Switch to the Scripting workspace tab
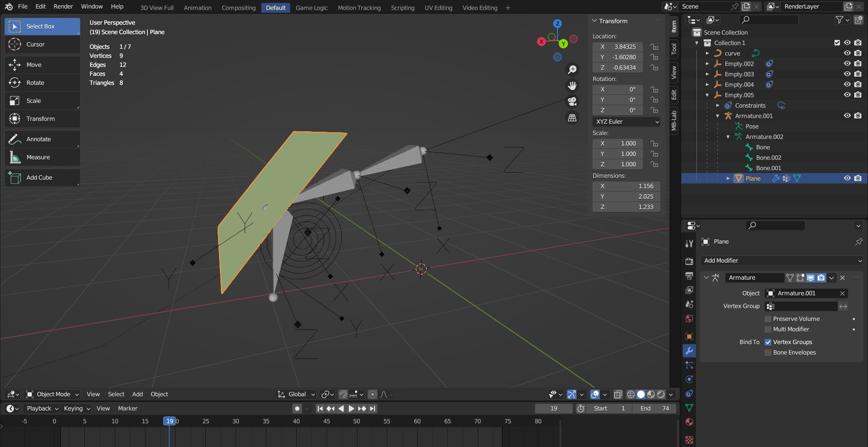 click(x=402, y=8)
